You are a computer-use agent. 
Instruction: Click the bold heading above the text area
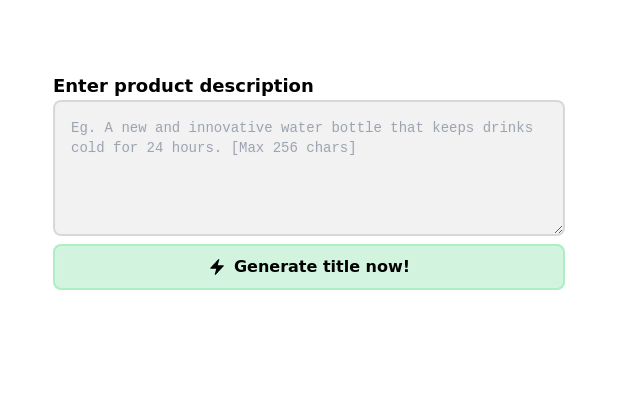[183, 86]
